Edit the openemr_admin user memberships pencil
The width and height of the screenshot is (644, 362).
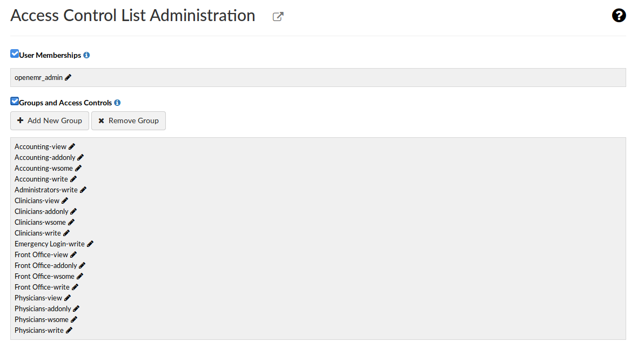(x=68, y=77)
